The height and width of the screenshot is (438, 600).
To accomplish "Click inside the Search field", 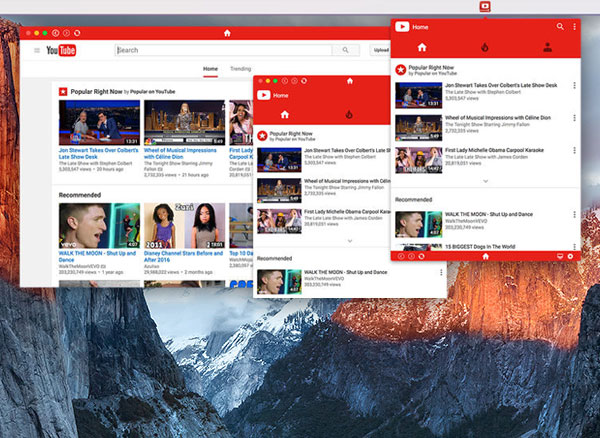I will coord(223,50).
